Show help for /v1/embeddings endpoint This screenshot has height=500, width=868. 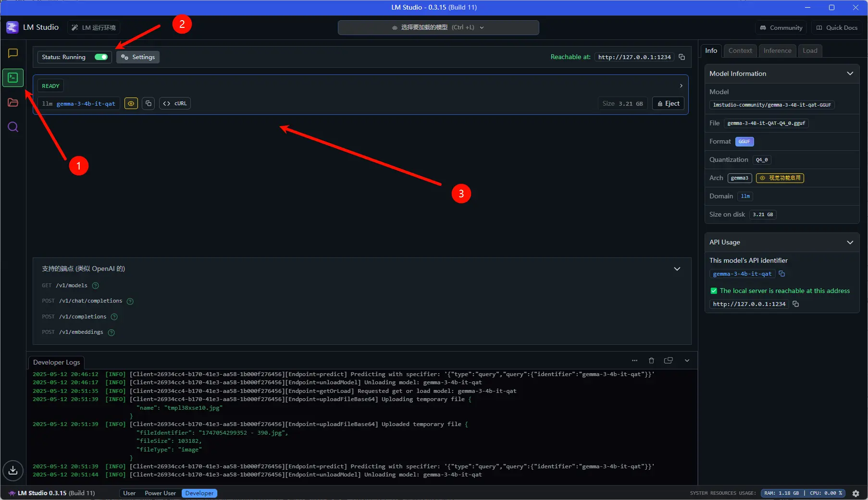click(112, 332)
